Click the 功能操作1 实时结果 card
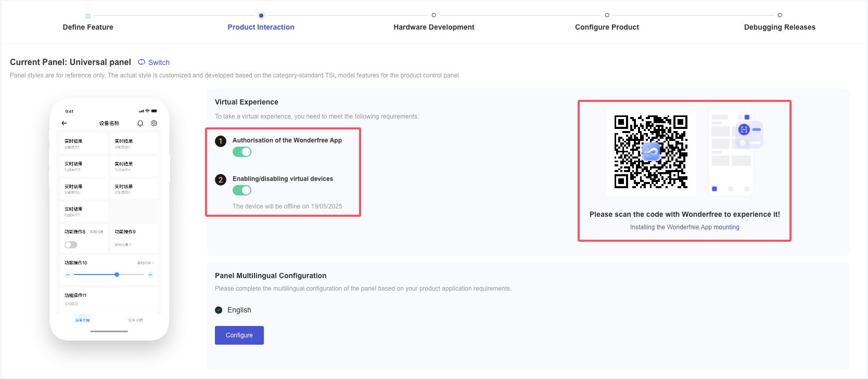Viewport: 868px width, 379px height. point(84,143)
